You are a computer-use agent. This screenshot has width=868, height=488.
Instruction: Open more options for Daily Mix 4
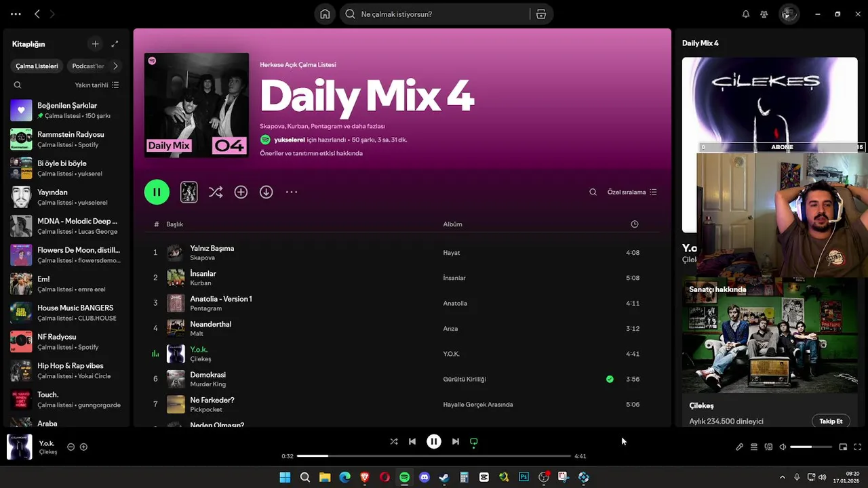point(292,192)
